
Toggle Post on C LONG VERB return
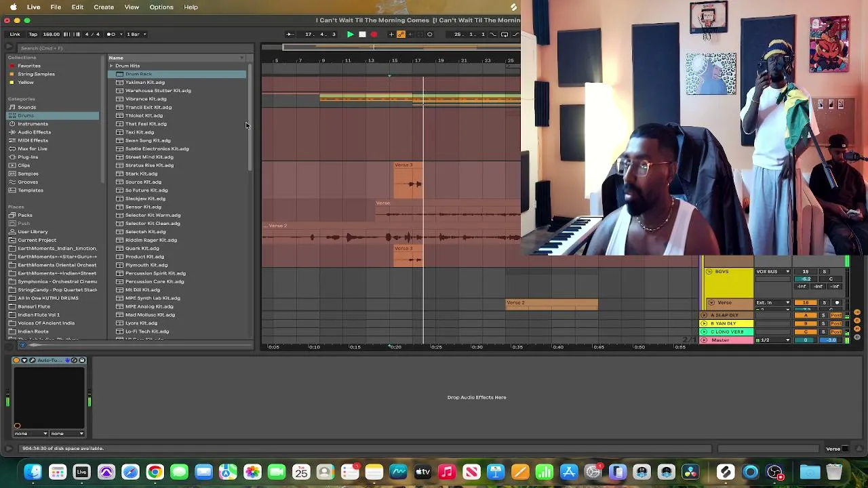[836, 331]
